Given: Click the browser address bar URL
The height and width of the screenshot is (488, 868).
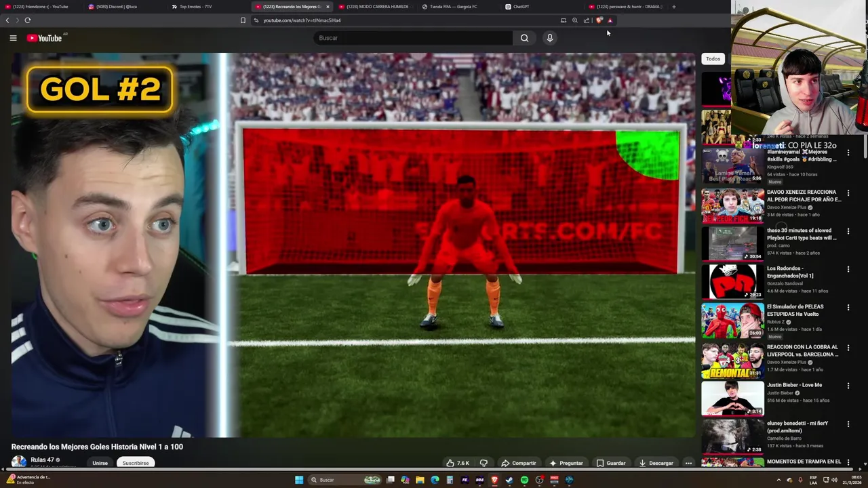Looking at the screenshot, I should [302, 20].
